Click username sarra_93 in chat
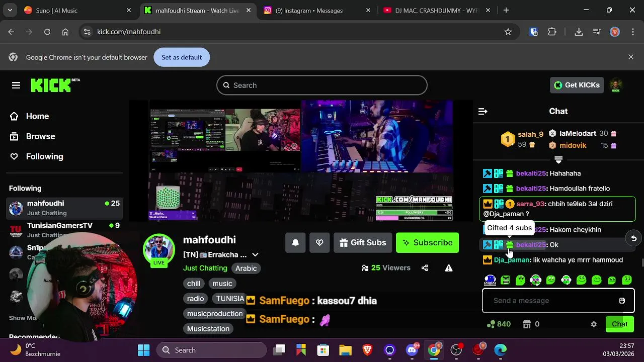 (530, 204)
